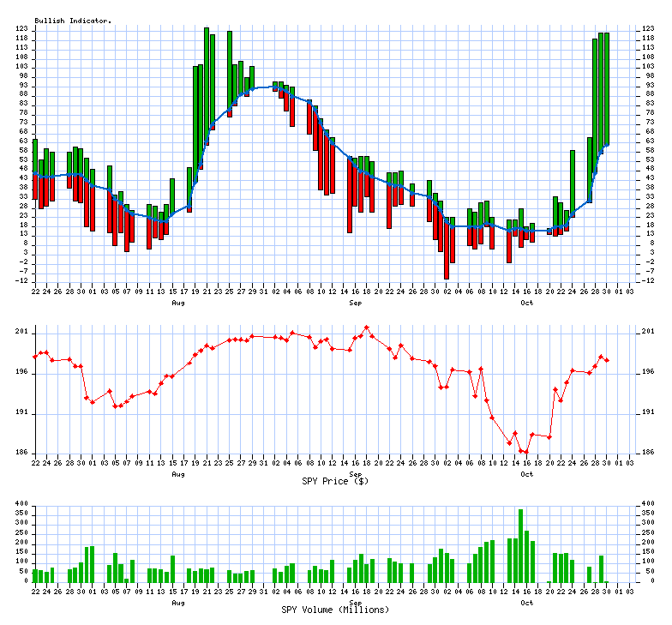Click the 'SPY Volume (Millions)' caption
Viewport: 672px width, 625px height.
(334, 610)
